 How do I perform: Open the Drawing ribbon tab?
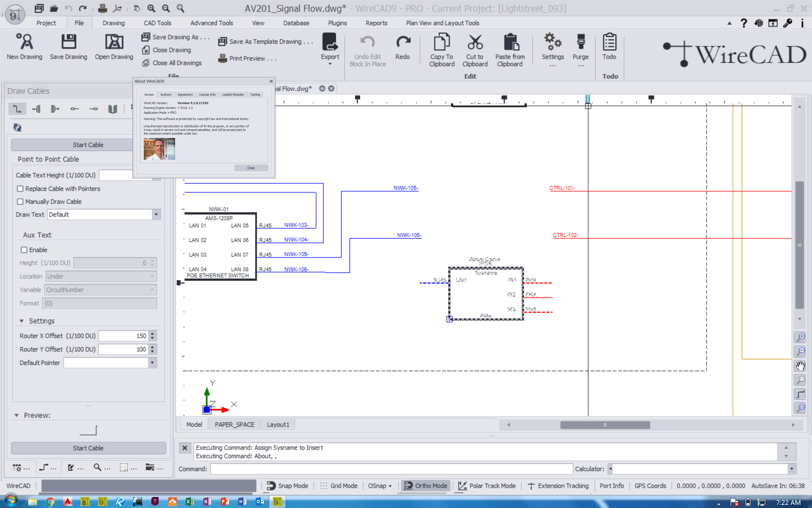[x=114, y=23]
